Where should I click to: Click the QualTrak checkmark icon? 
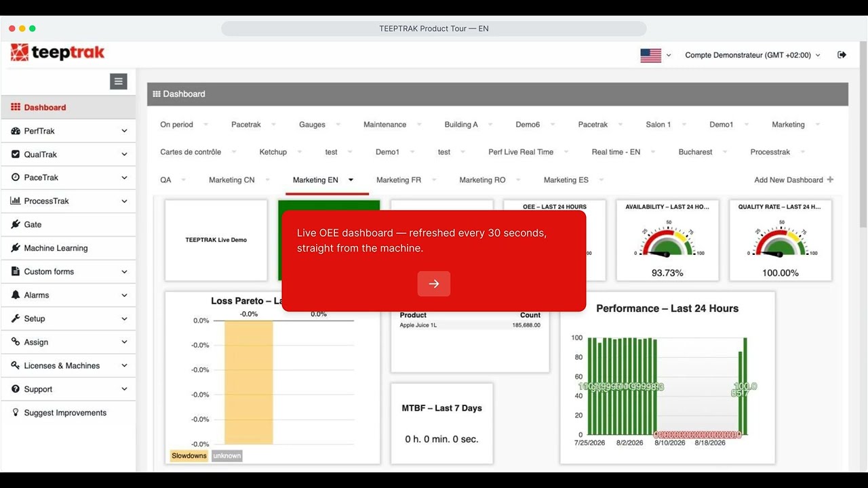click(16, 154)
